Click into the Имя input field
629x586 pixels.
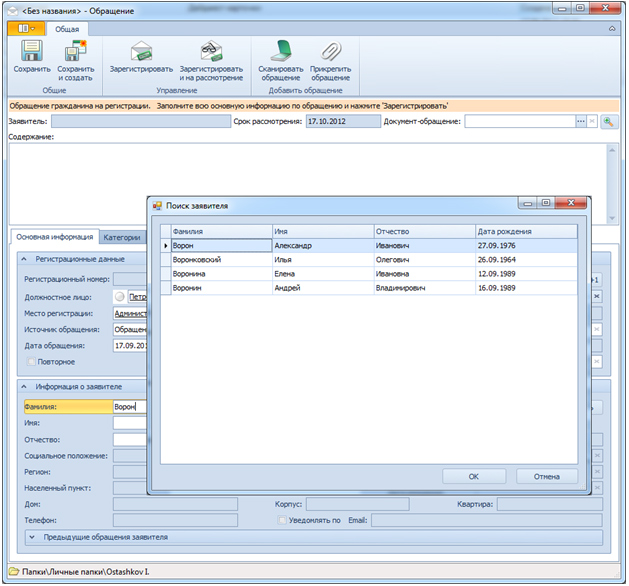tap(129, 423)
